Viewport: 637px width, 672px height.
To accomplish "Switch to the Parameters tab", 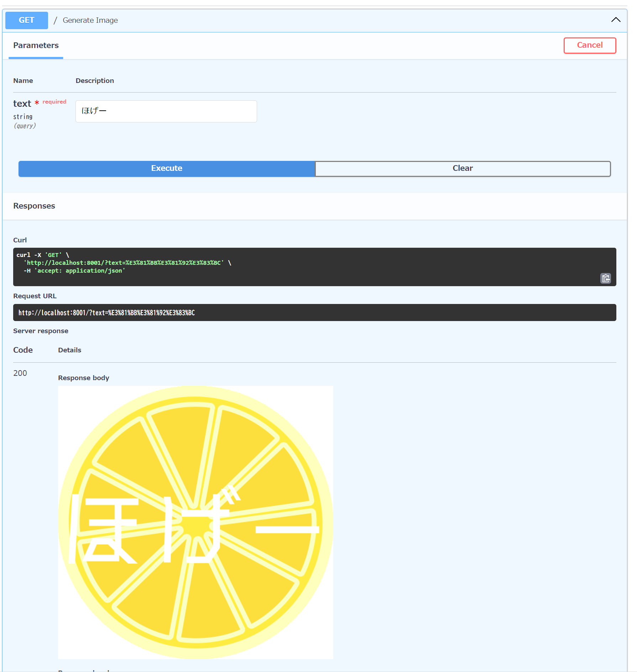I will click(36, 46).
